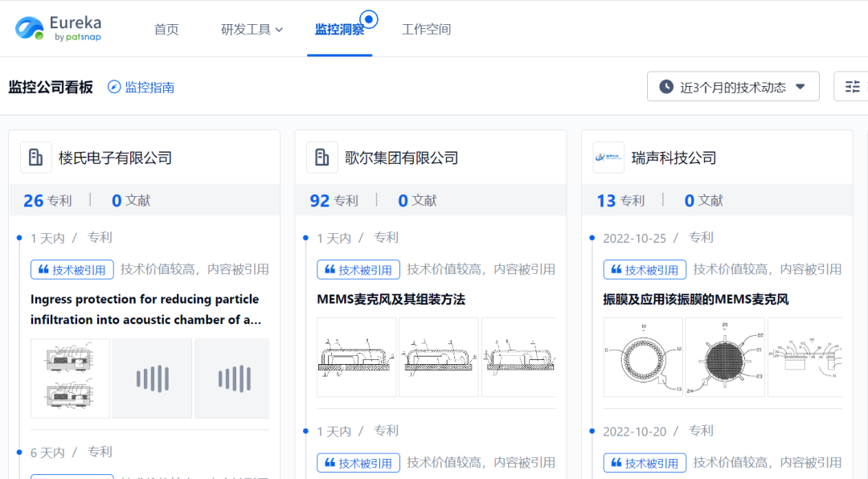Open the 监控指南 guide link
Screen dimensions: 868x479
[149, 87]
